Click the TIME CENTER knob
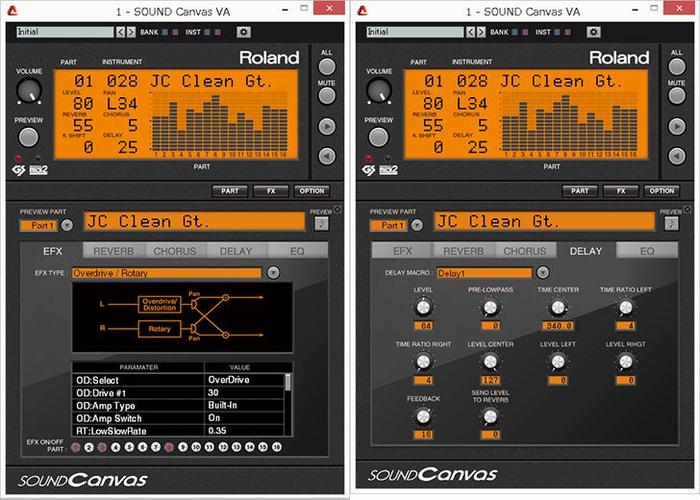The height and width of the screenshot is (500, 700). pos(558,307)
